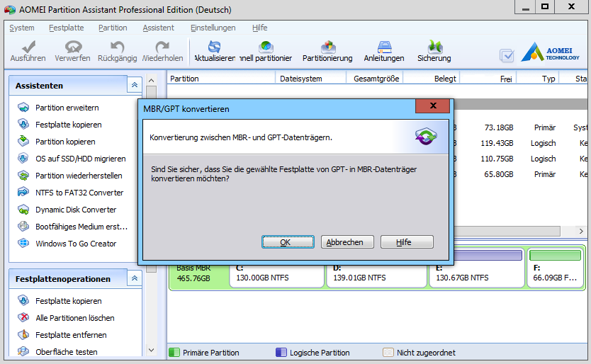The image size is (591, 364).
Task: Click the checklist icon beside AOMEI logo
Action: (507, 56)
